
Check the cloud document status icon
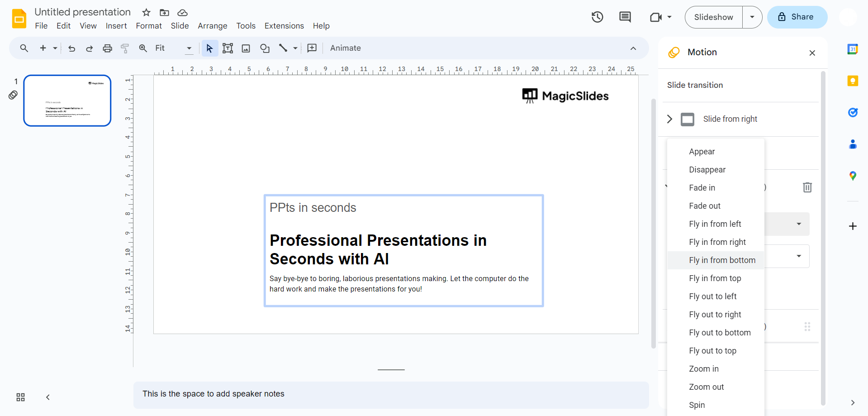(182, 12)
